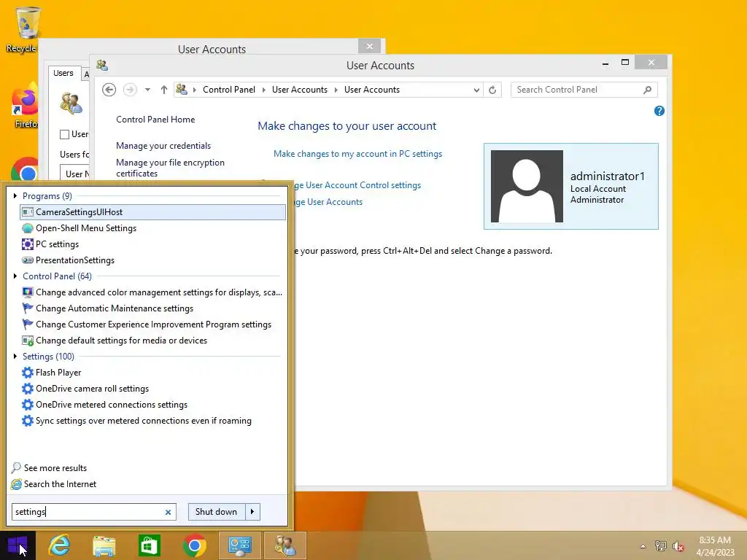The width and height of the screenshot is (747, 560).
Task: Click administrator1 account picture
Action: tap(527, 186)
